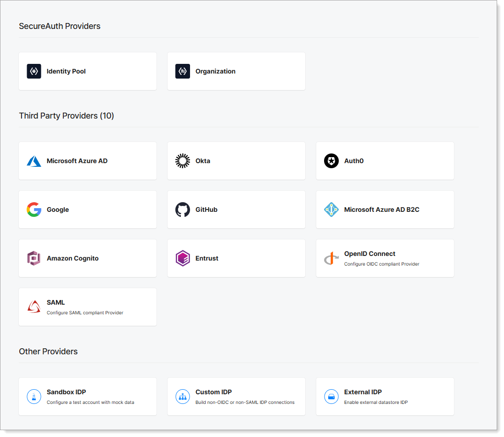Click the Google G logo
Image resolution: width=504 pixels, height=437 pixels.
tap(34, 210)
